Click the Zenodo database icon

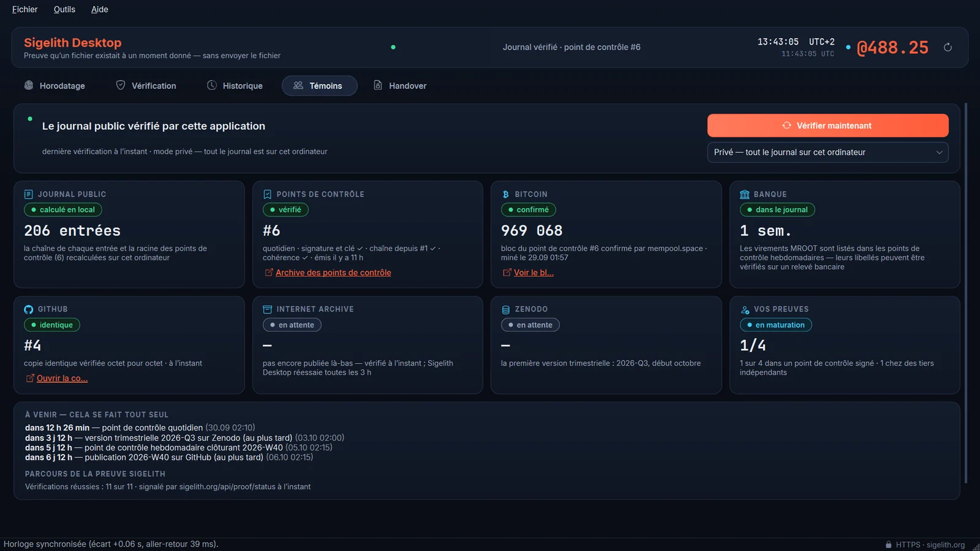click(x=505, y=309)
